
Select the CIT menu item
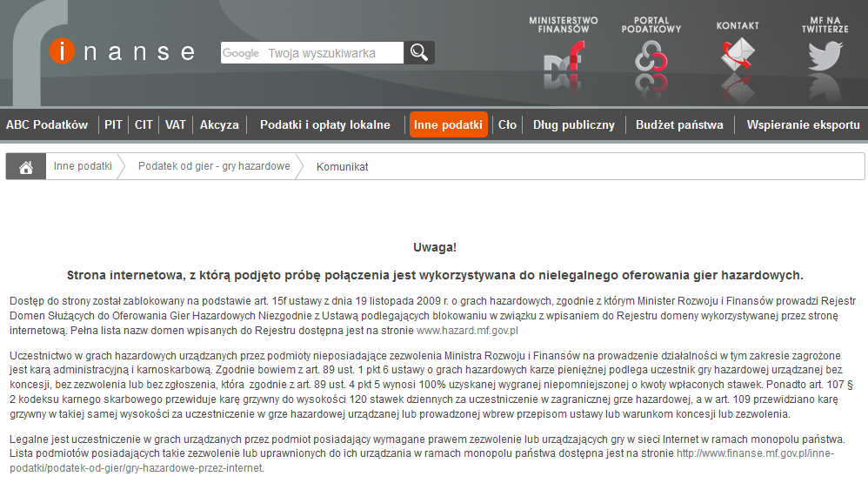[x=144, y=124]
